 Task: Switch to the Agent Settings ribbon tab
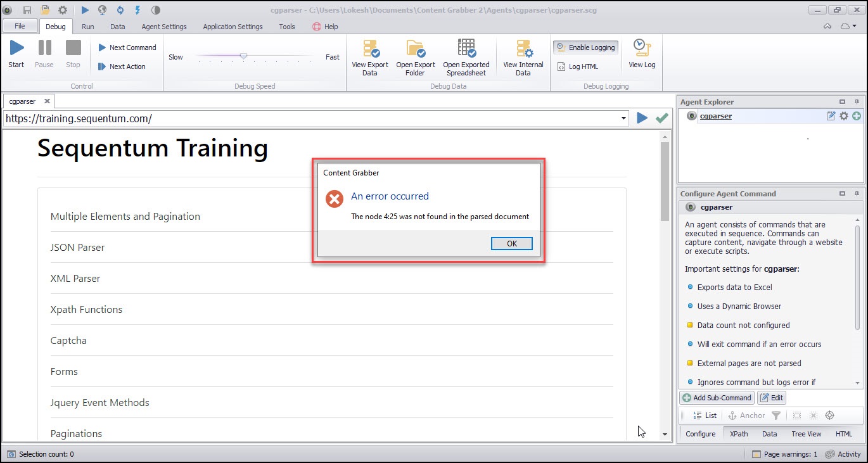coord(164,27)
